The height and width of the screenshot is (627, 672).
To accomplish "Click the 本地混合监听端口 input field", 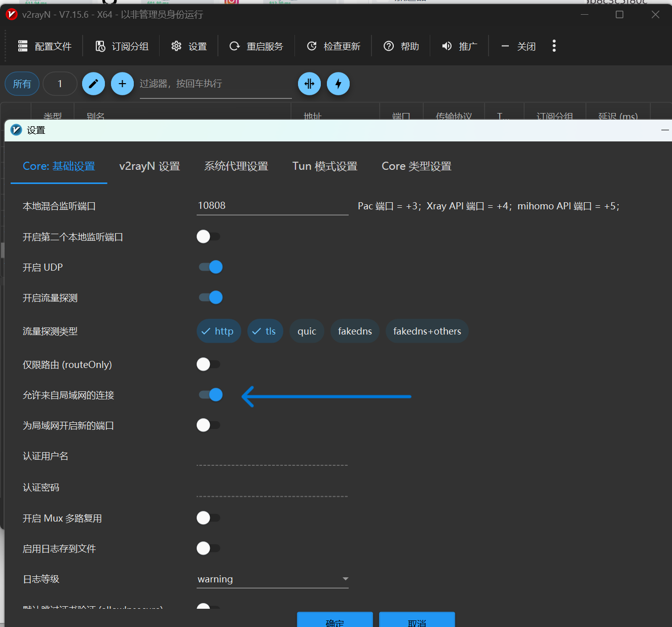I will click(x=272, y=206).
